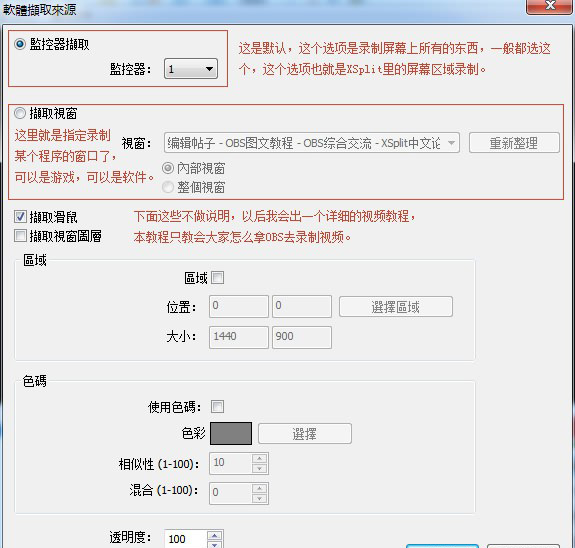Image resolution: width=575 pixels, height=548 pixels.
Task: Enable the 使用色碼 checkbox
Action: point(217,406)
